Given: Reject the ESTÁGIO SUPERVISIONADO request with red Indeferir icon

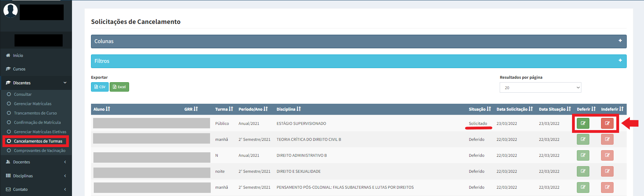Looking at the screenshot, I should pos(607,123).
